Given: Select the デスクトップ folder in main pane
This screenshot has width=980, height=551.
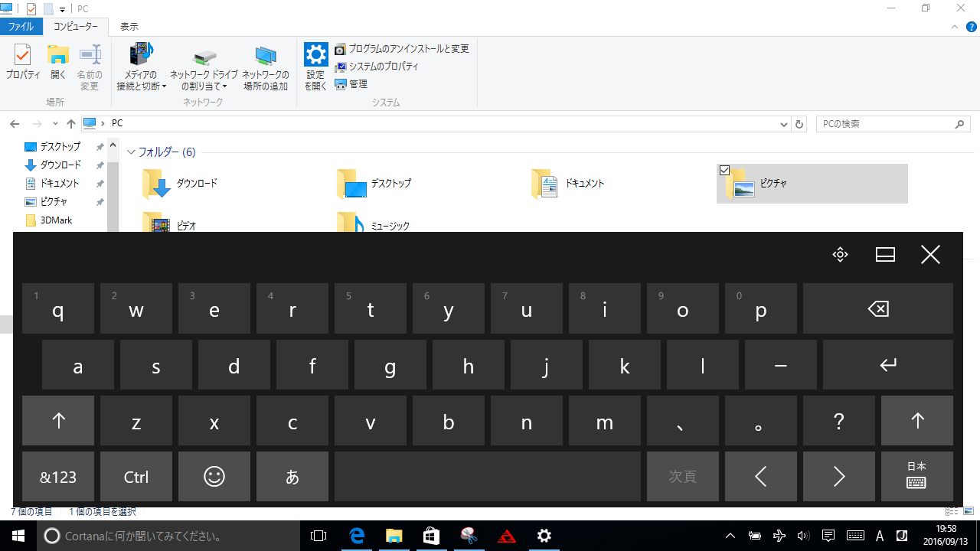Looking at the screenshot, I should [x=375, y=184].
